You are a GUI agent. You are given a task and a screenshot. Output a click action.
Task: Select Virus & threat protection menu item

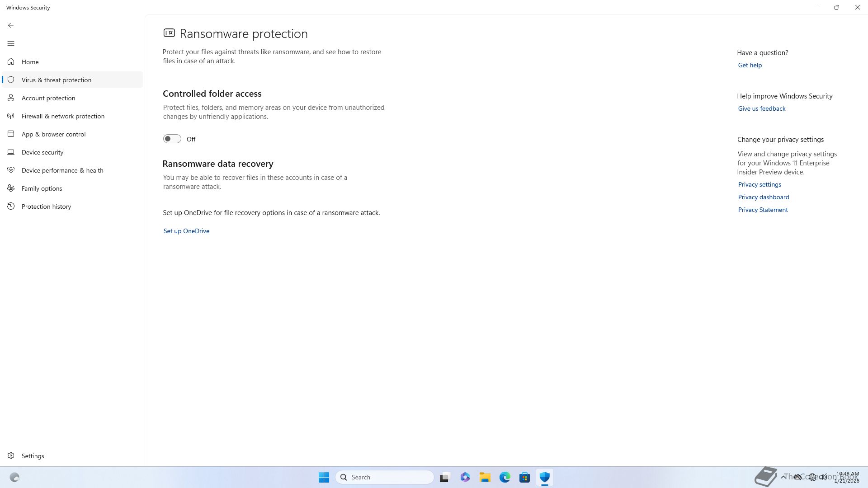tap(57, 80)
